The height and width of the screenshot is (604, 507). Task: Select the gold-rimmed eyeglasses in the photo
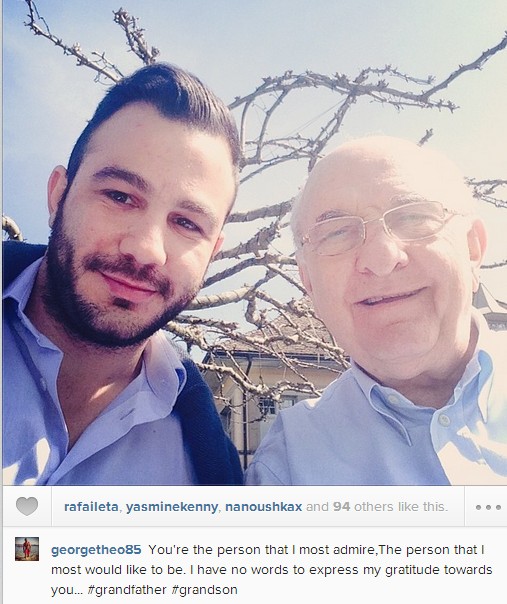coord(379,229)
